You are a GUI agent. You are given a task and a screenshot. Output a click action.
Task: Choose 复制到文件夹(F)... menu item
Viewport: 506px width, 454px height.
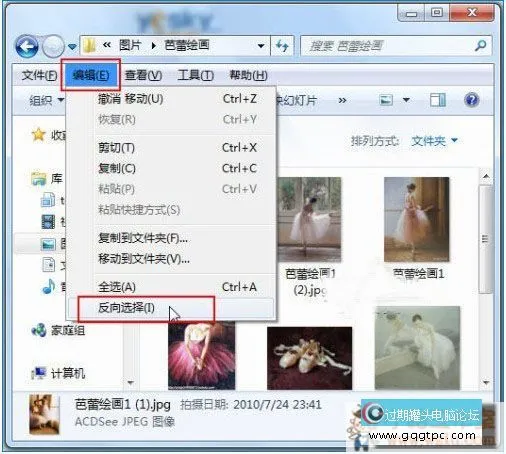171,238
